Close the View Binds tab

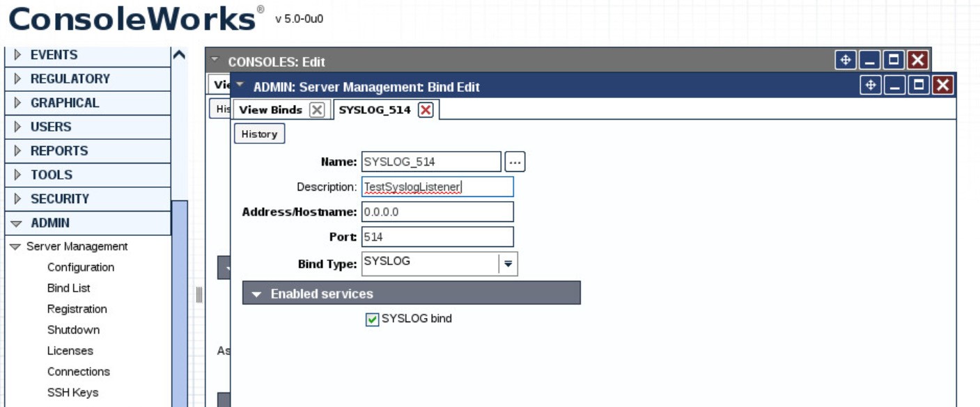click(x=316, y=110)
